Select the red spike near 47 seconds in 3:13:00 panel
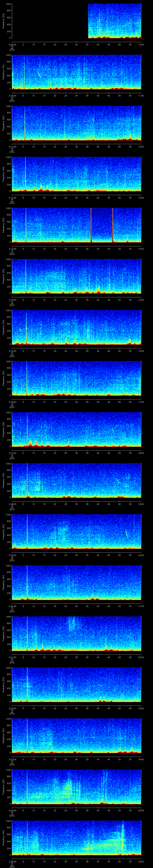Image resolution: width=153 pixels, height=868 pixels. pyautogui.click(x=112, y=225)
